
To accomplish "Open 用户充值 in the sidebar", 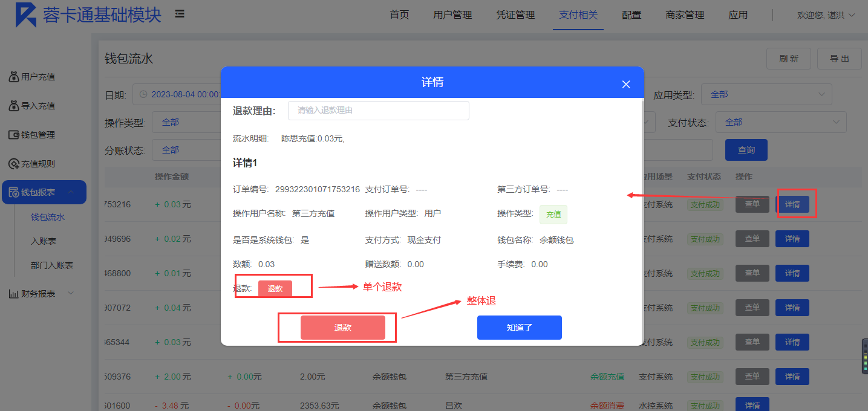I will [38, 77].
